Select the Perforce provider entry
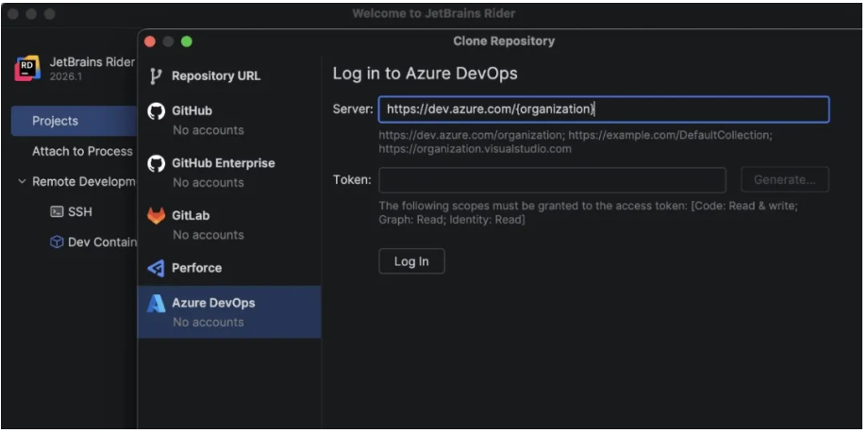 point(197,268)
